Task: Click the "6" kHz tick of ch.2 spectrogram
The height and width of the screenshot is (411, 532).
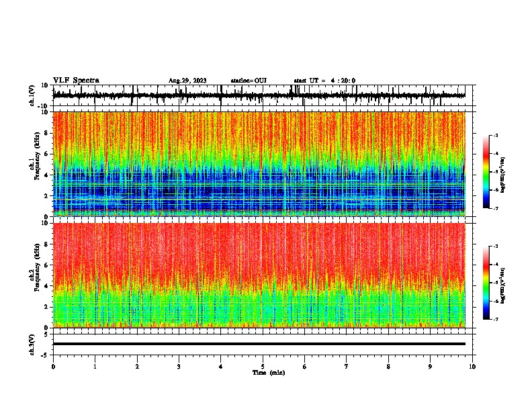Action: (x=46, y=265)
